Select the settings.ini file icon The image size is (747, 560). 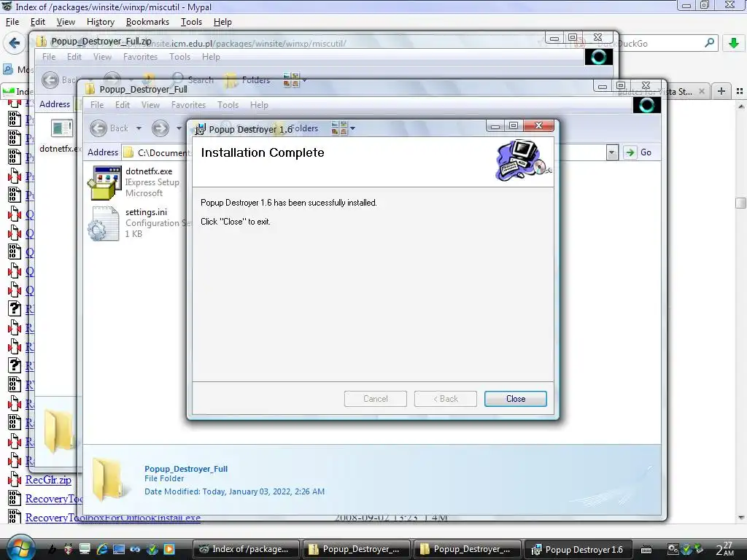(104, 224)
